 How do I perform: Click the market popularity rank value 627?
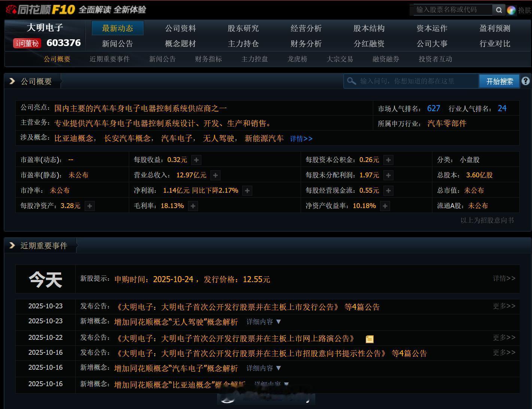[434, 109]
